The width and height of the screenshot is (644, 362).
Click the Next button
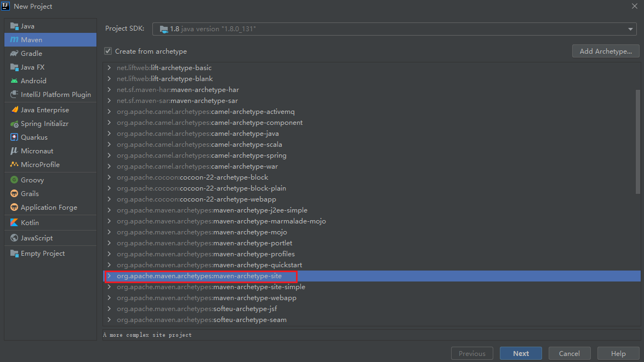(x=521, y=353)
